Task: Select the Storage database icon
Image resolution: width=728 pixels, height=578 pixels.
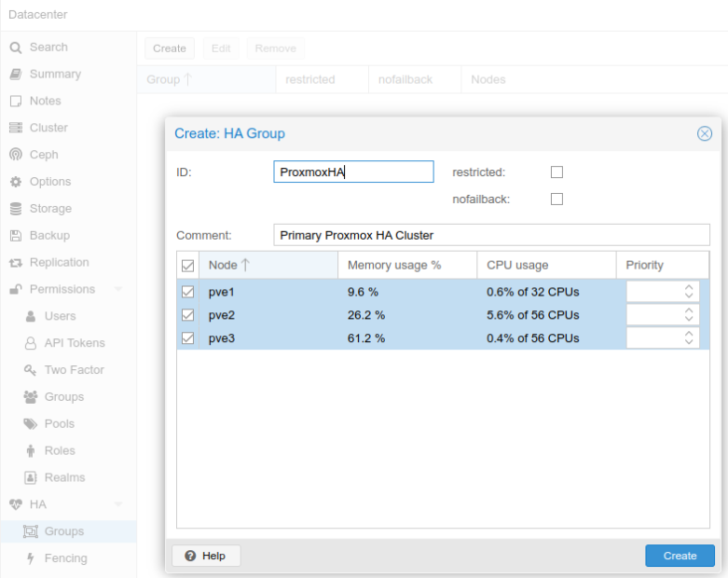Action: (x=16, y=209)
